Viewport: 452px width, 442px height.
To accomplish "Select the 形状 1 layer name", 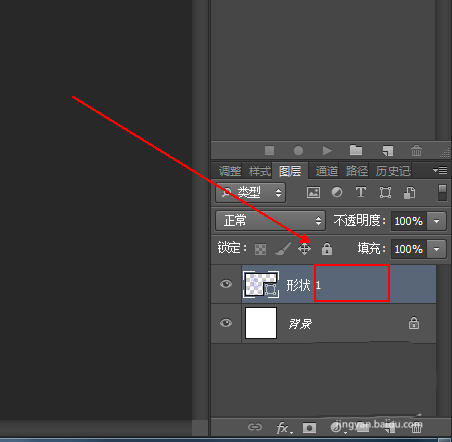I will 303,285.
